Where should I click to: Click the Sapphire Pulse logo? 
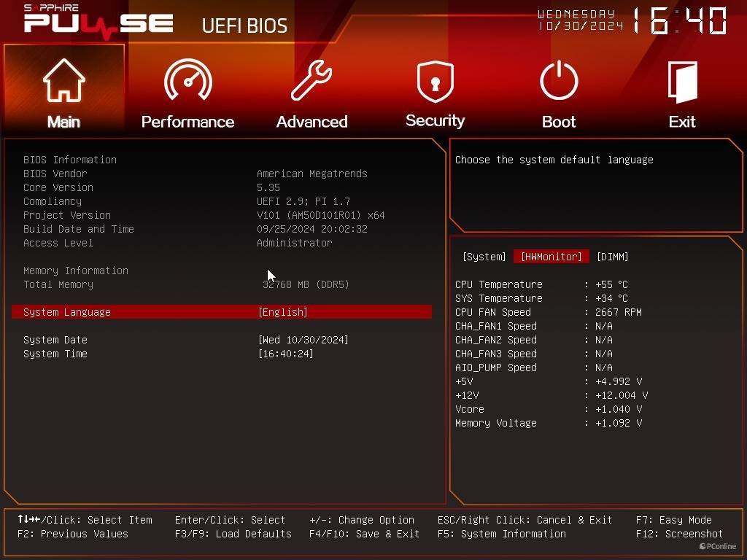[x=98, y=22]
